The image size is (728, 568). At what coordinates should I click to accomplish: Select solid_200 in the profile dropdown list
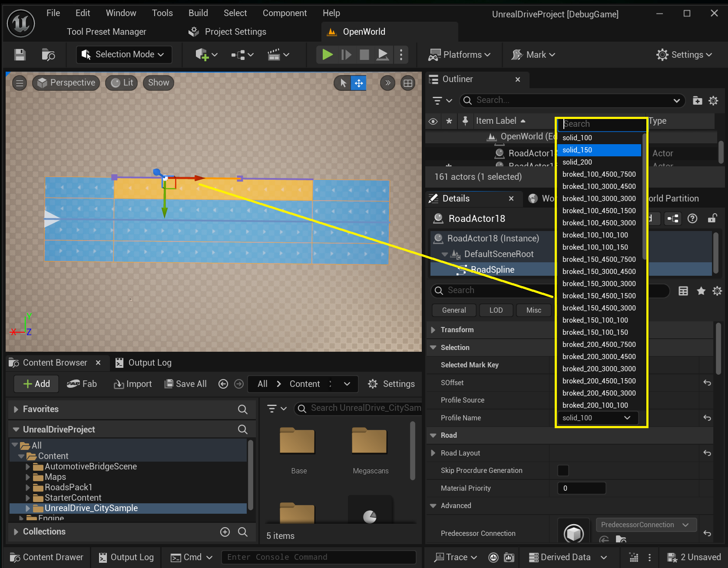(x=599, y=162)
